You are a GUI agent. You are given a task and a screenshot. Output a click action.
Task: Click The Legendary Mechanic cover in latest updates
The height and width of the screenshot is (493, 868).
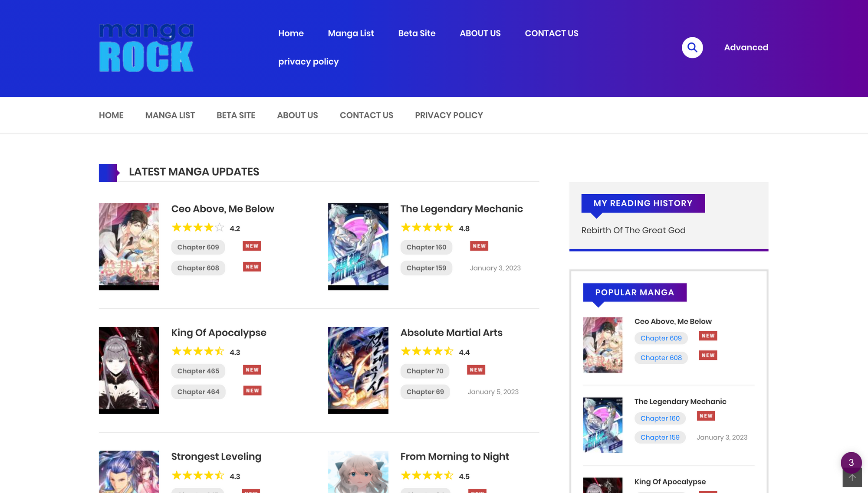point(358,247)
